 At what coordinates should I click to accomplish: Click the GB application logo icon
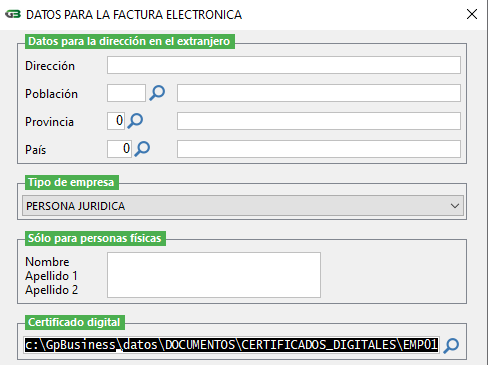13,14
